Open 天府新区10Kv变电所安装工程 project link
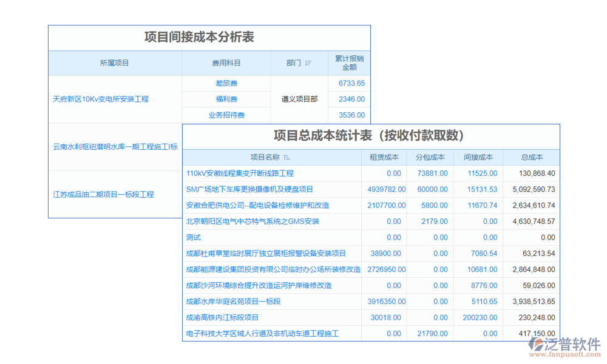This screenshot has width=607, height=364. [x=101, y=99]
